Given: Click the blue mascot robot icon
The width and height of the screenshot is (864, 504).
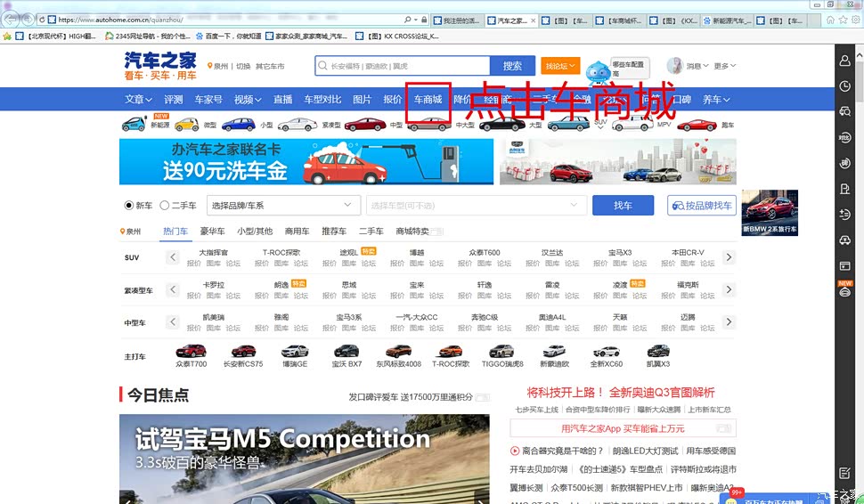Looking at the screenshot, I should coord(598,71).
